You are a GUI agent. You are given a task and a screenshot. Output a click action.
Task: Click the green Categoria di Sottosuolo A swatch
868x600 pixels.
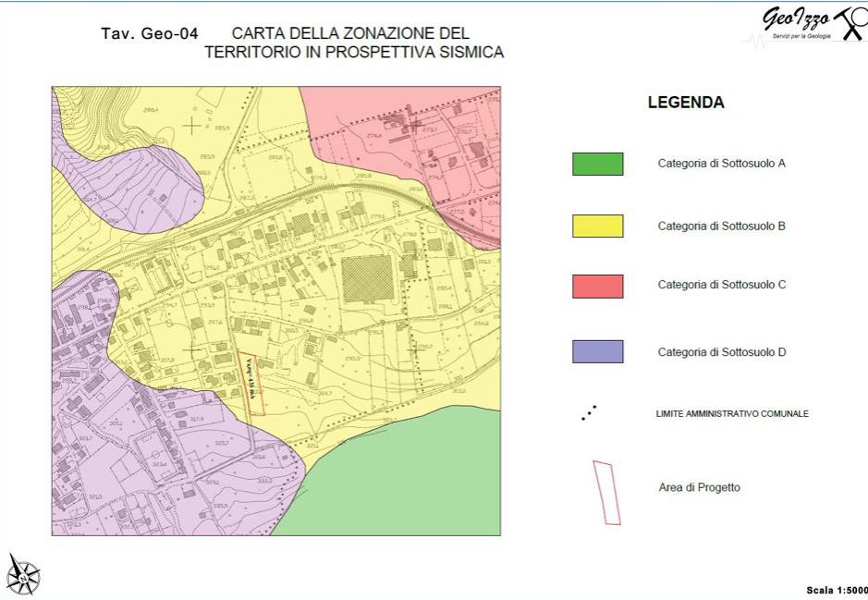(x=597, y=164)
